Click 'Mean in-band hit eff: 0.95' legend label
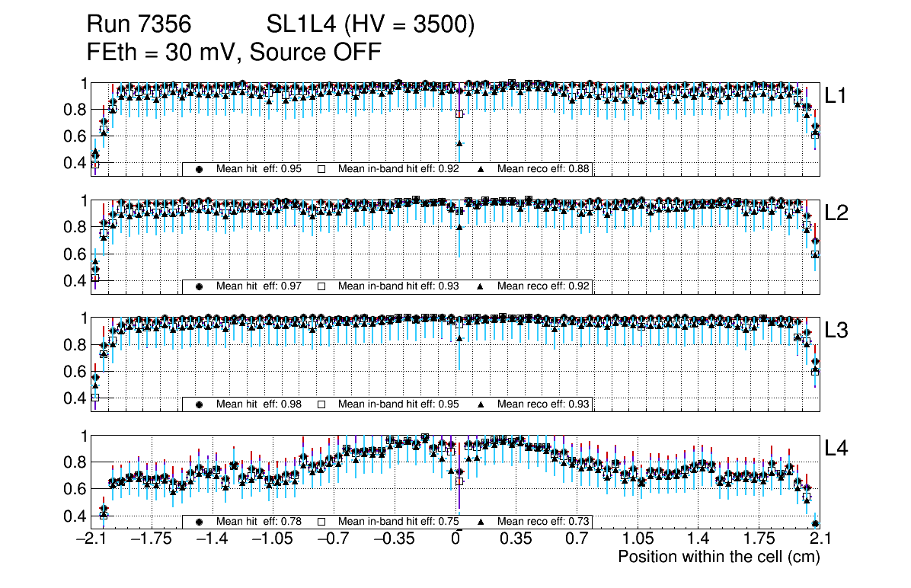Screen dimensions: 911x588 point(398,404)
